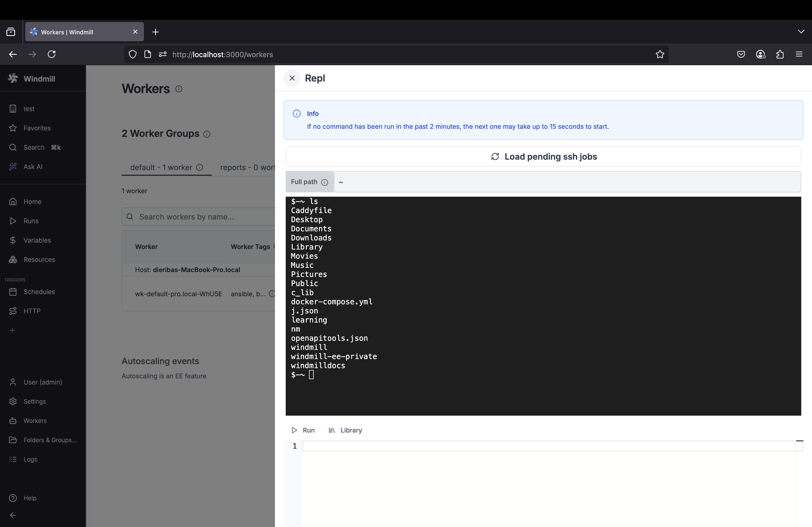
Task: Click the Run button below terminal
Action: (x=303, y=430)
